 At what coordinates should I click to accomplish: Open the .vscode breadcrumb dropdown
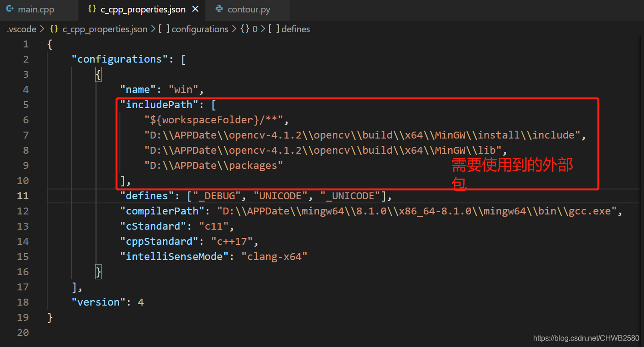pos(22,29)
